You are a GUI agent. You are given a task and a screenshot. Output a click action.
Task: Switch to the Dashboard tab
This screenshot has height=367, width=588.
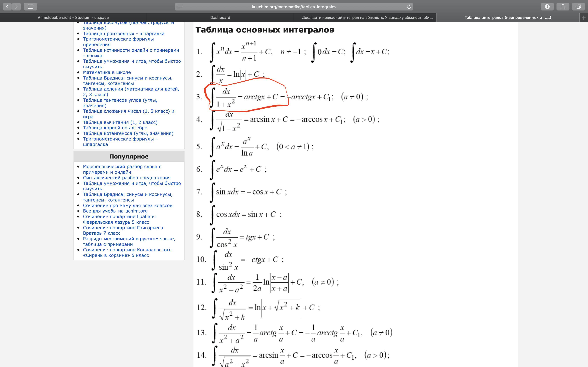[x=220, y=17]
